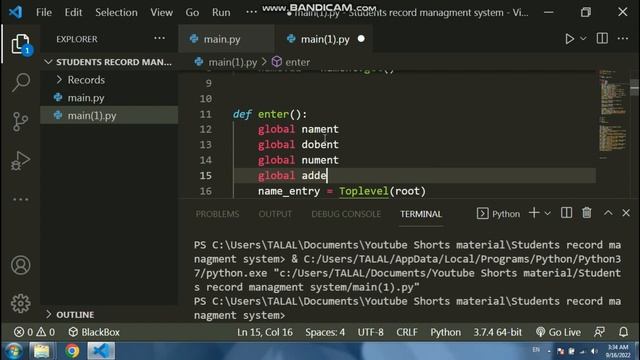Image resolution: width=640 pixels, height=360 pixels.
Task: Select the TERMINAL tab
Action: pyautogui.click(x=421, y=214)
